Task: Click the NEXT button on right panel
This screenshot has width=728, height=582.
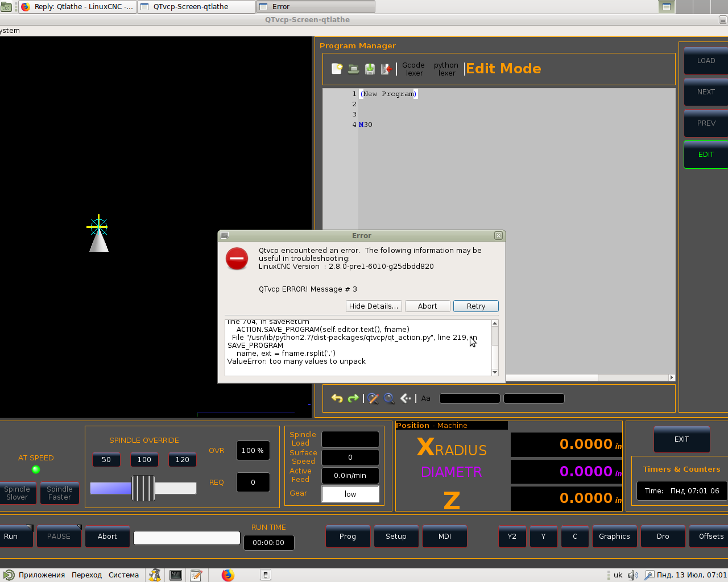Action: coord(706,92)
